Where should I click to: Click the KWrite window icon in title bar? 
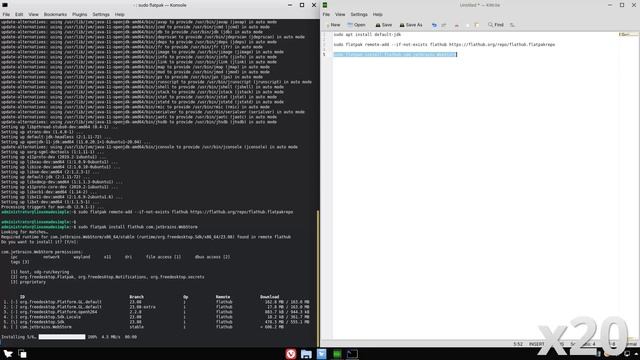point(325,5)
